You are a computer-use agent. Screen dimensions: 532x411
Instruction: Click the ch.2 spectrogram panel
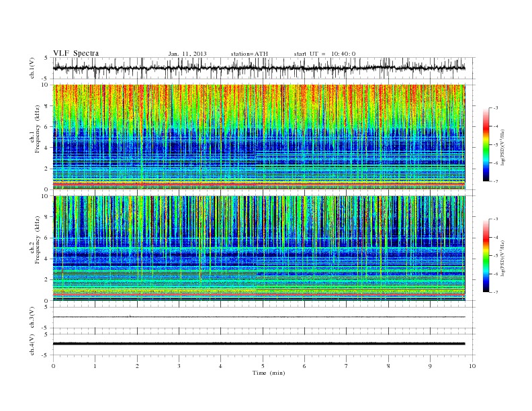click(x=259, y=248)
